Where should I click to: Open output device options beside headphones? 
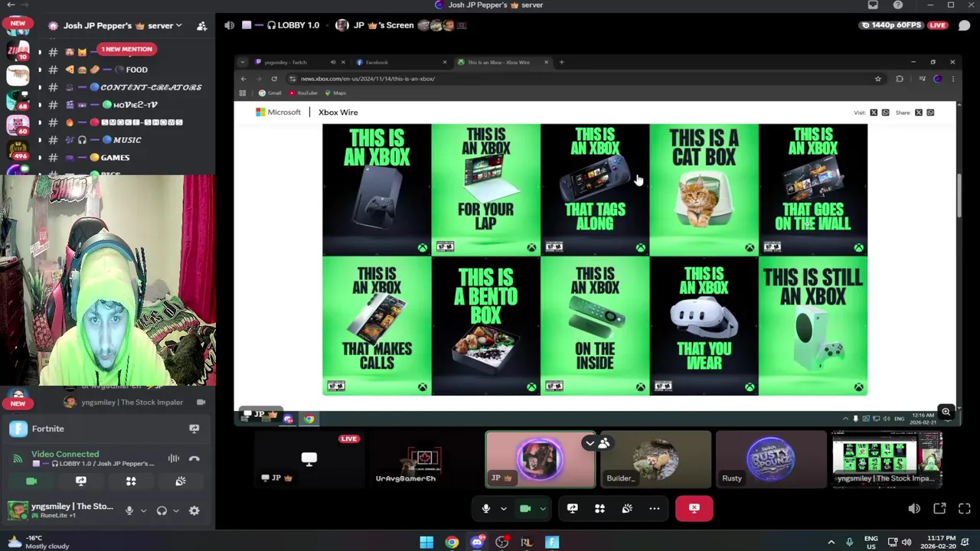[175, 510]
